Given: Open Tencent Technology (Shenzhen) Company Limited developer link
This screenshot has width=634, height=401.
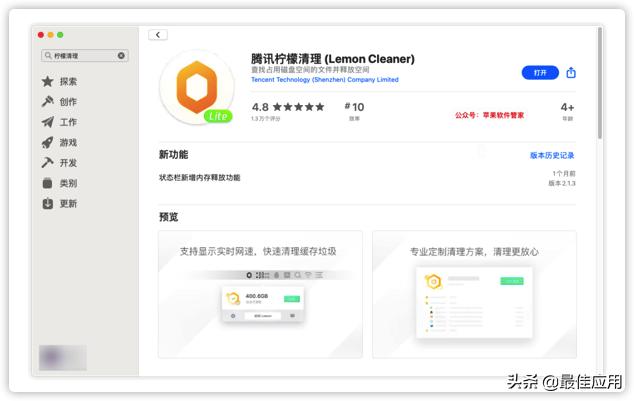Looking at the screenshot, I should (325, 80).
